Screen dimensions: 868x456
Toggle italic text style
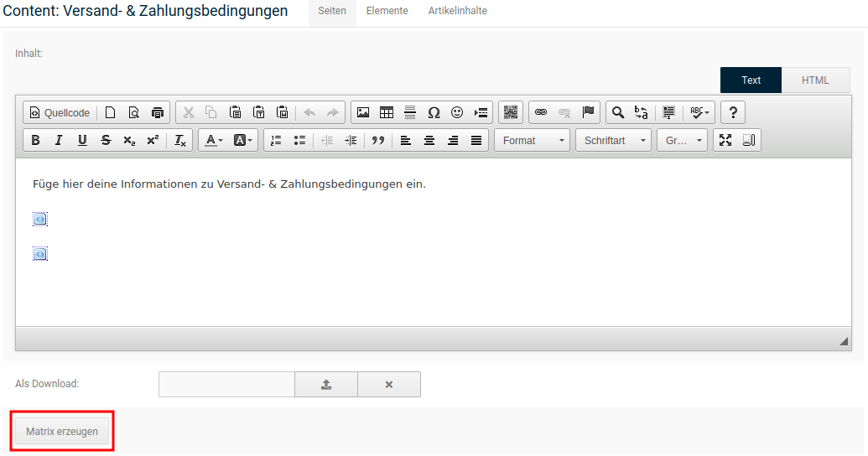pyautogui.click(x=59, y=141)
